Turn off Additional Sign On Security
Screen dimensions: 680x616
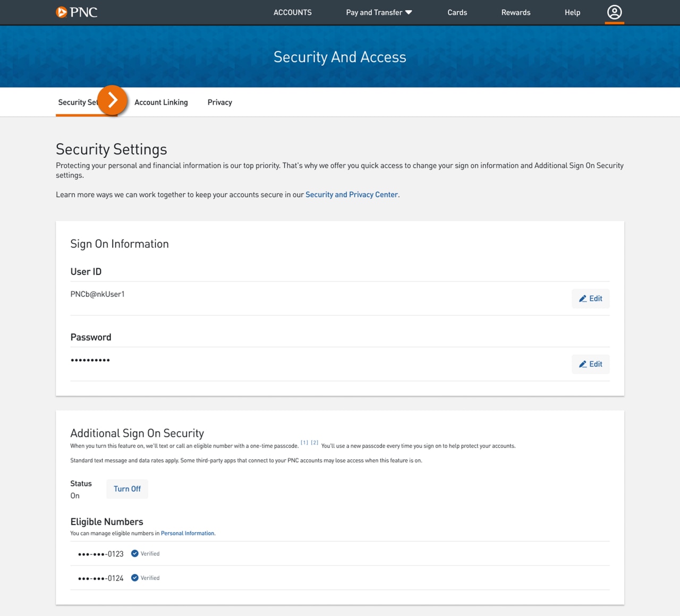(127, 489)
